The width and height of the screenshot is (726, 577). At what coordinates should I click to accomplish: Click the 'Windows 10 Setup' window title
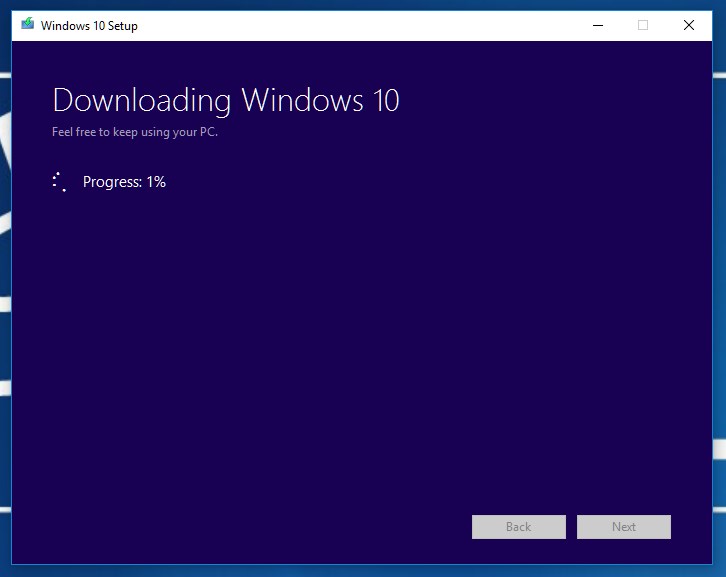coord(89,25)
